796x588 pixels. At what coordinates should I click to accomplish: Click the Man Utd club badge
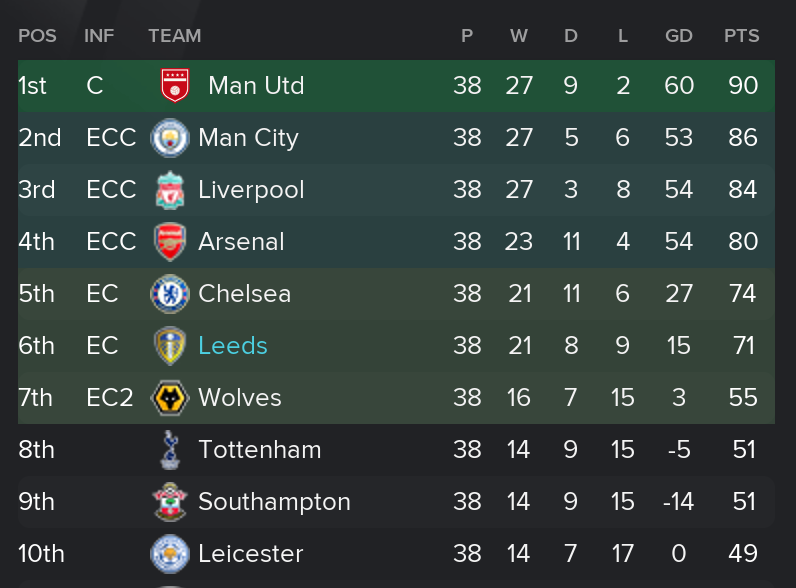click(x=175, y=85)
